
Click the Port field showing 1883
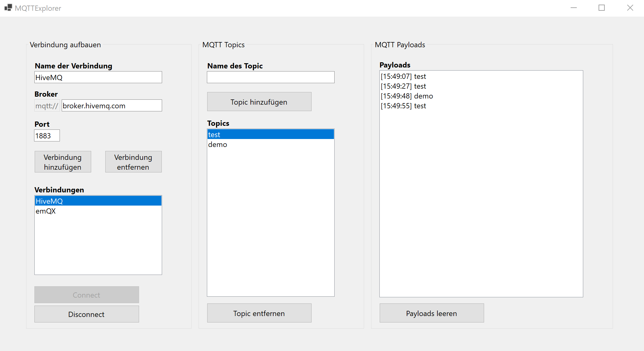point(47,136)
